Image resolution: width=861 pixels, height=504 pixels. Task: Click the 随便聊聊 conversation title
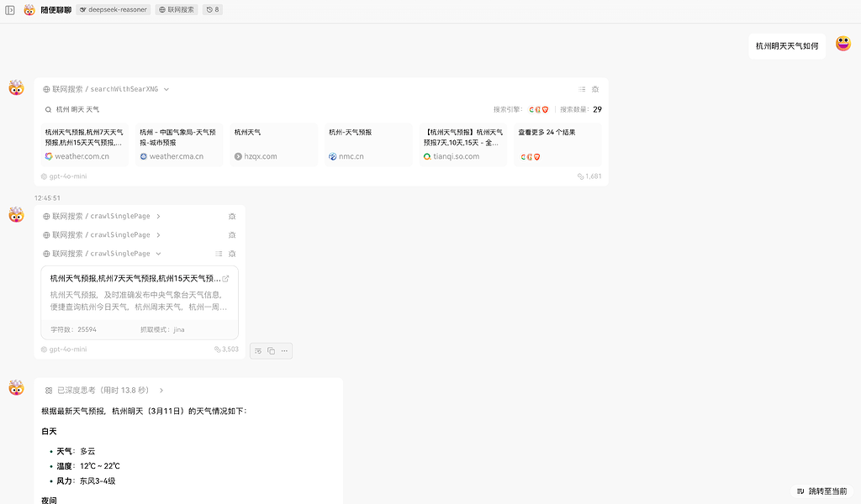(56, 10)
